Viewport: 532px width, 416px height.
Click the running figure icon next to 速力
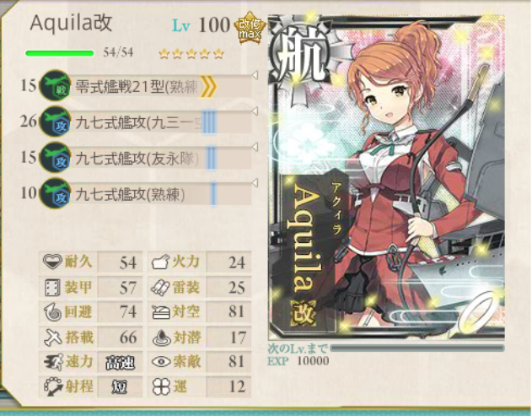pos(53,362)
